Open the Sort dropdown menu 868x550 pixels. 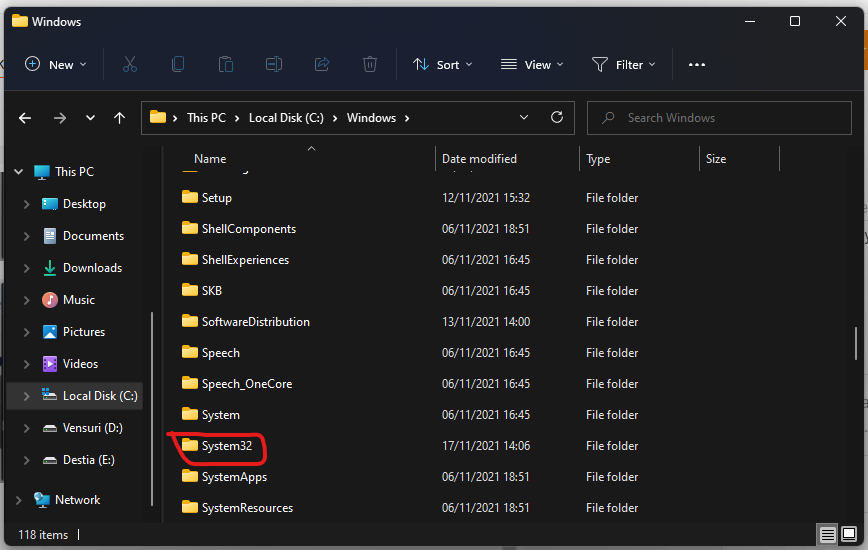(x=443, y=65)
